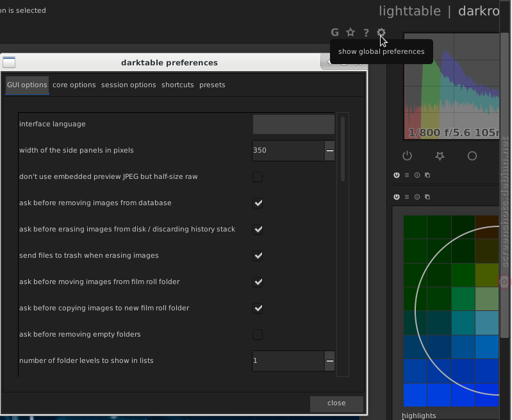Screen dimensions: 512x420
Task: Show active modules with large power icon
Action: (407, 156)
